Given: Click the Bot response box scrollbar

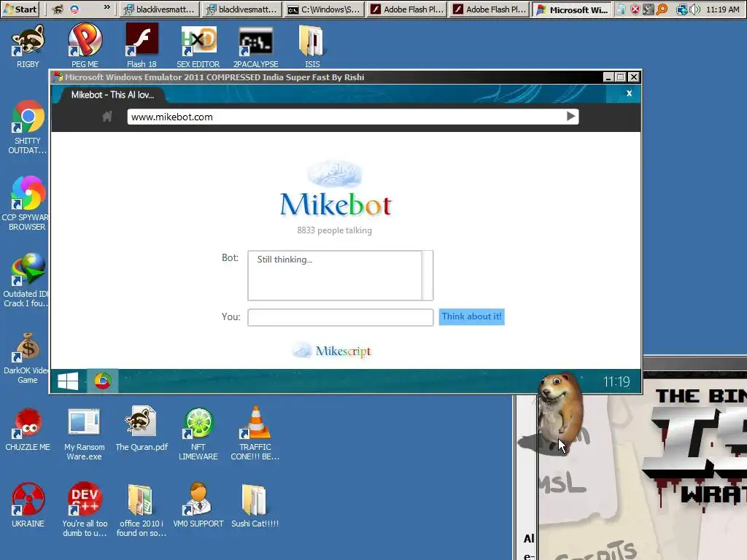Looking at the screenshot, I should tap(427, 275).
